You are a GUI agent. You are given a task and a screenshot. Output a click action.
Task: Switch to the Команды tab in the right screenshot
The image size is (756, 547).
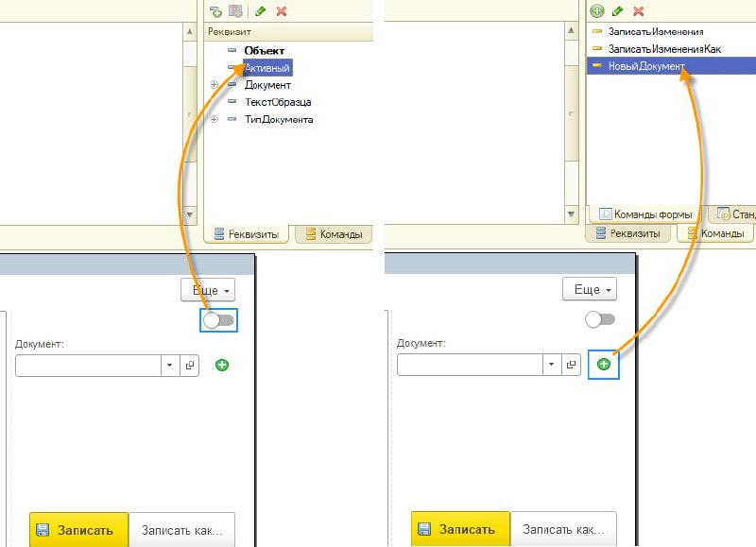716,233
